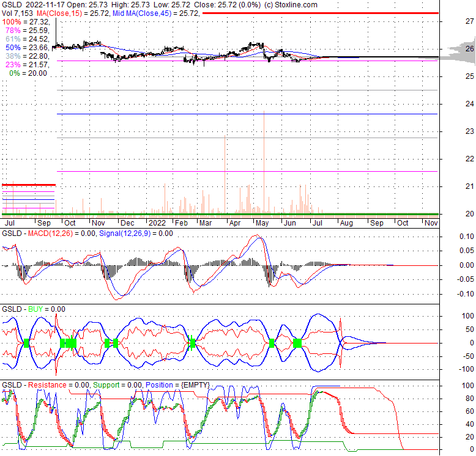Click the 'Apr' date axis label
The image size is (476, 456).
235,223
